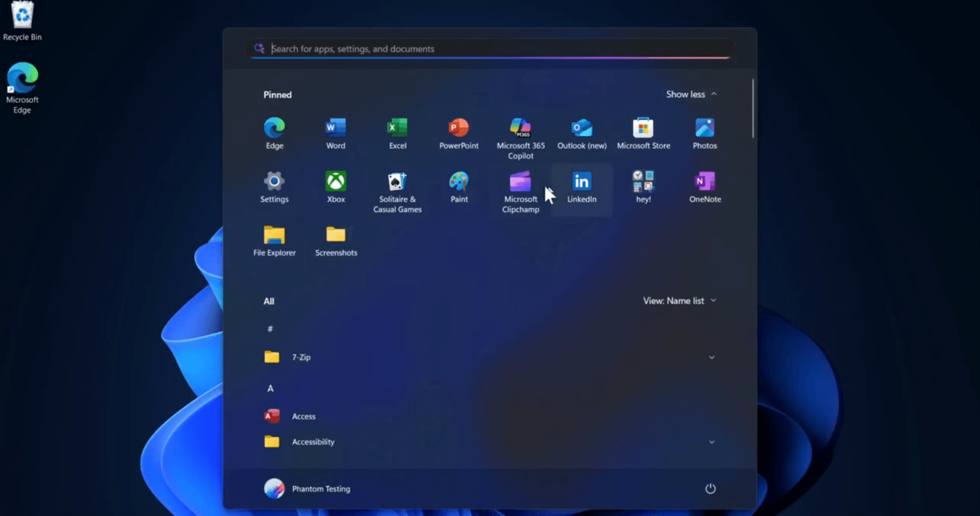980x516 pixels.
Task: Click the 'A' letter header
Action: pyautogui.click(x=270, y=389)
